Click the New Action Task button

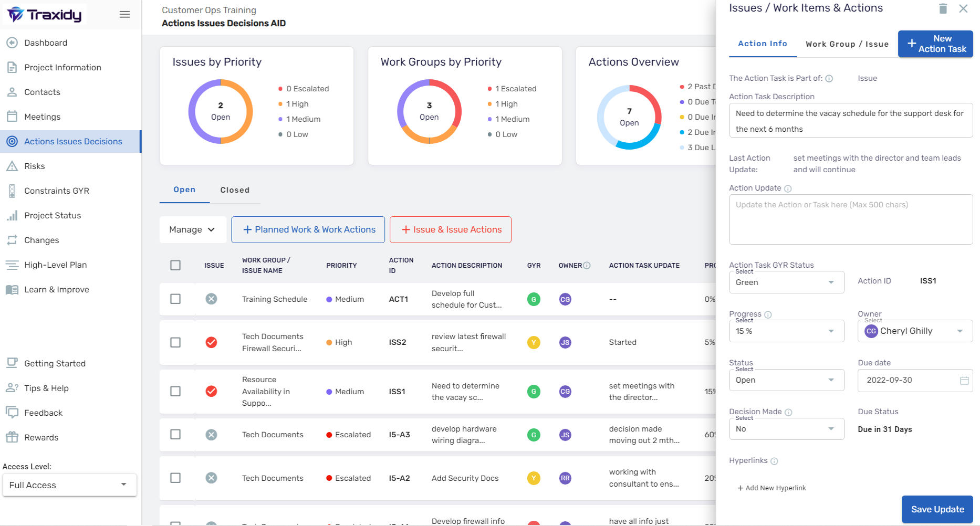click(x=935, y=44)
